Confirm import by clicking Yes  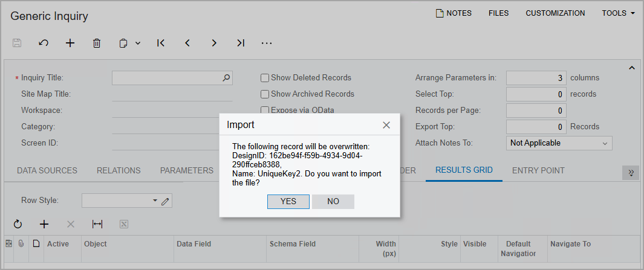point(288,201)
